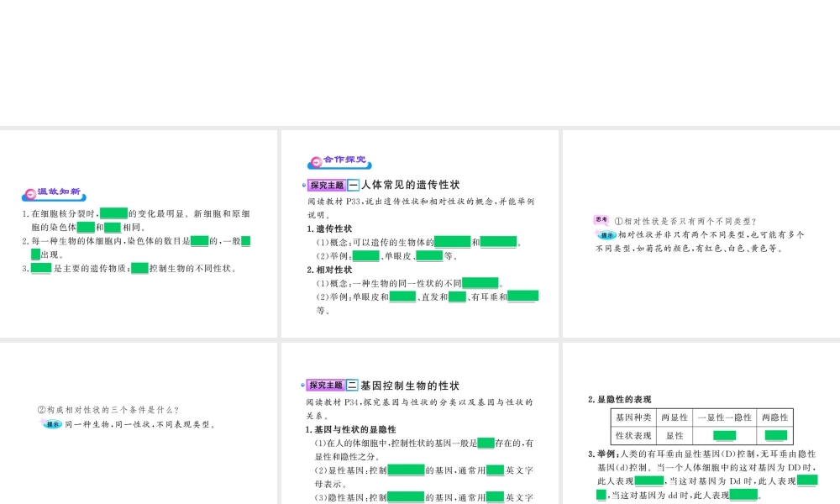The height and width of the screenshot is (504, 840).
Task: Click the 温故知新 section badge
Action: pyautogui.click(x=54, y=193)
